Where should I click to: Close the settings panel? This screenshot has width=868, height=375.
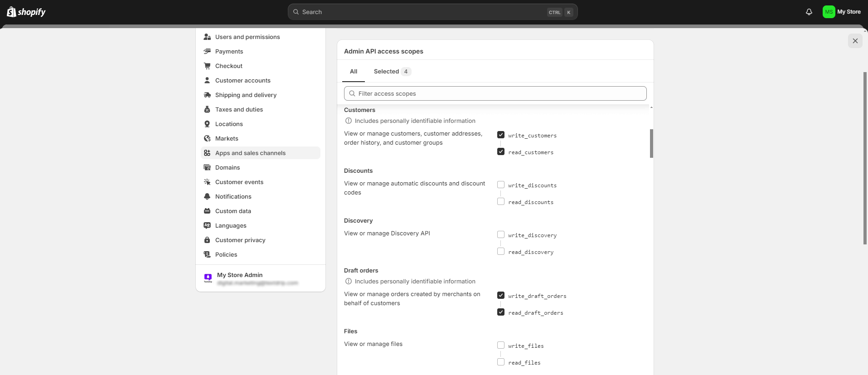[855, 41]
